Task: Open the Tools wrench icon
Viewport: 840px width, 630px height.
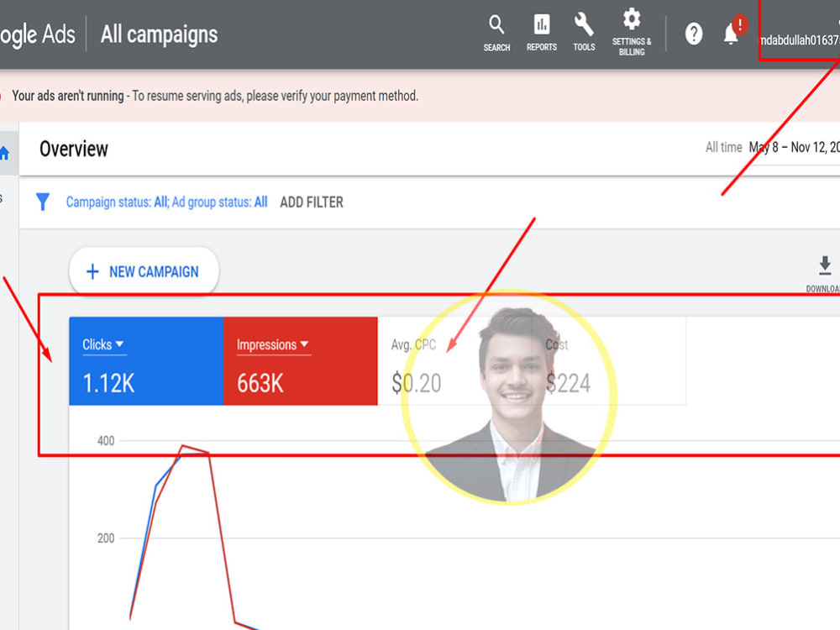Action: click(x=584, y=34)
